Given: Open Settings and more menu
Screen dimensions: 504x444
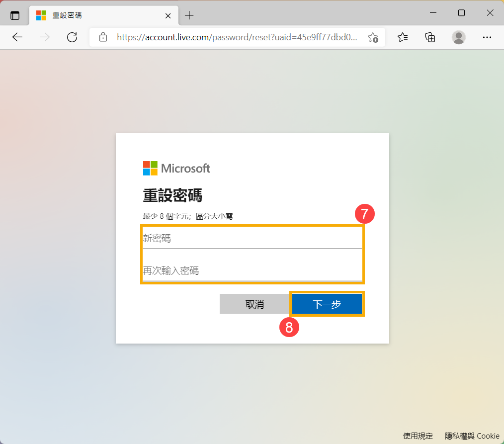Looking at the screenshot, I should point(487,37).
